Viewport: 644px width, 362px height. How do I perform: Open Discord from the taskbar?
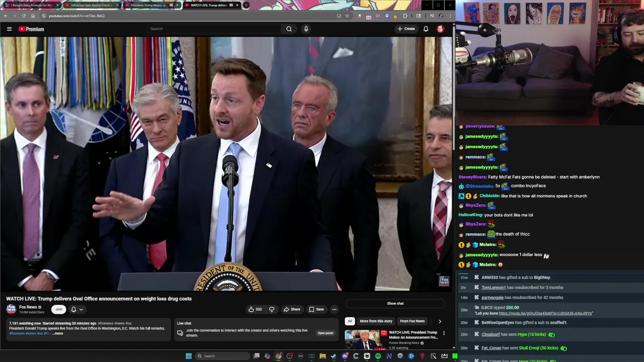point(345,356)
